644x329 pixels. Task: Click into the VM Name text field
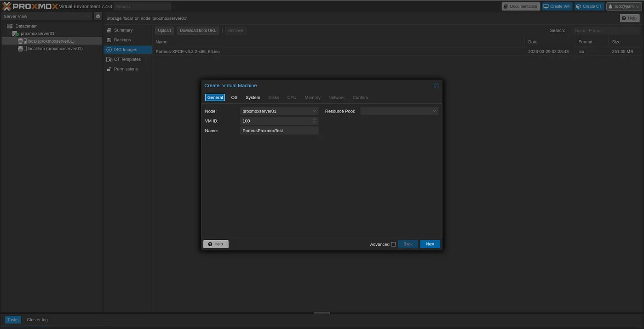point(279,130)
